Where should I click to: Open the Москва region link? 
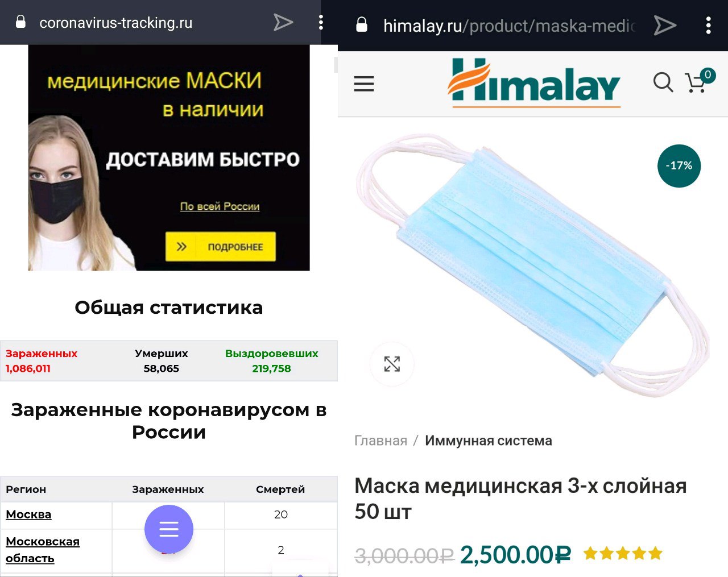[x=28, y=514]
